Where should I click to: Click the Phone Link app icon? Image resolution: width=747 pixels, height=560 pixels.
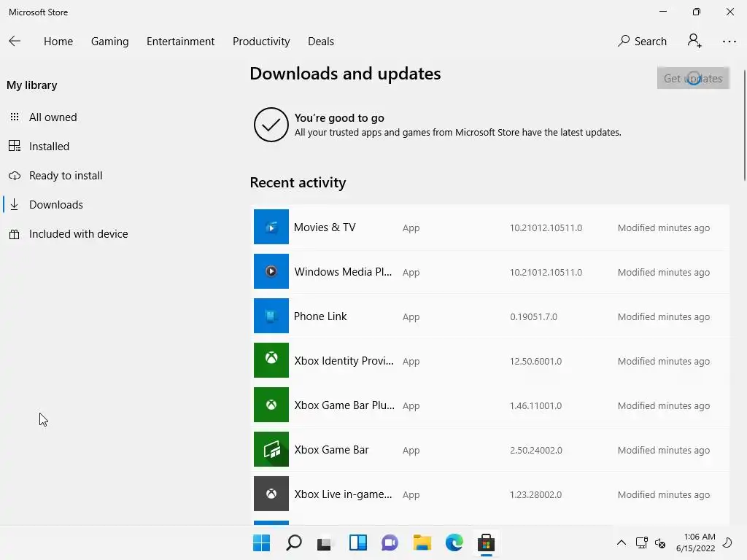click(x=271, y=316)
